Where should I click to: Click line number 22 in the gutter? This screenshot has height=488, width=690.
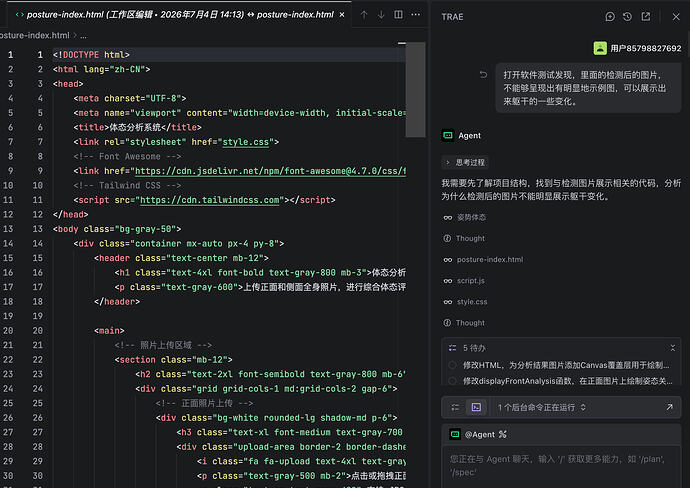[x=38, y=360]
